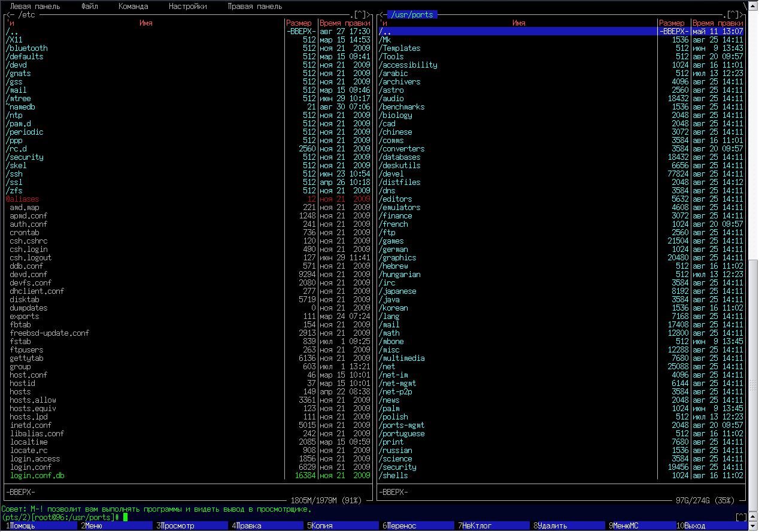
Task: Select the /rc.d directory in left panel
Action: (x=17, y=149)
